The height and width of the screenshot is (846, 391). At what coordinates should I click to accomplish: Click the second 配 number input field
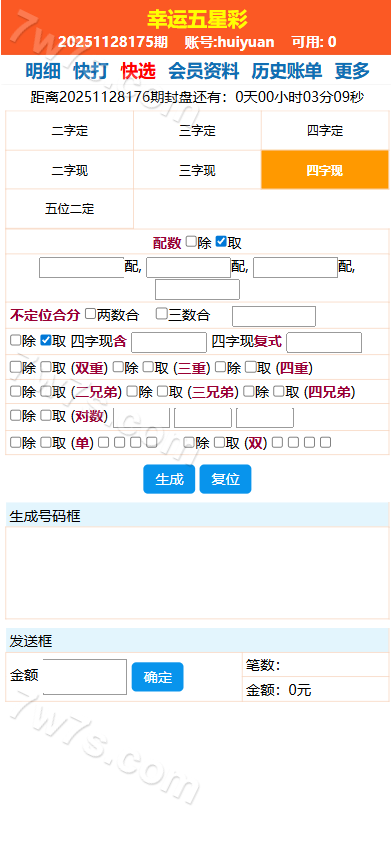click(188, 268)
